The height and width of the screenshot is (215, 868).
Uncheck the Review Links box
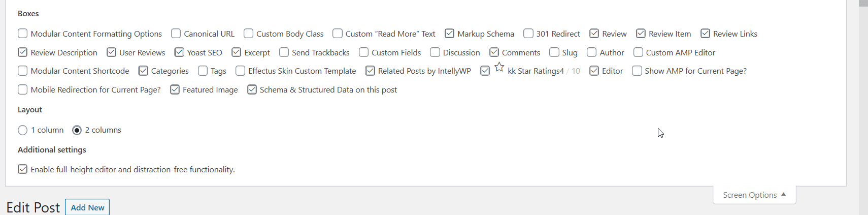[x=705, y=34]
